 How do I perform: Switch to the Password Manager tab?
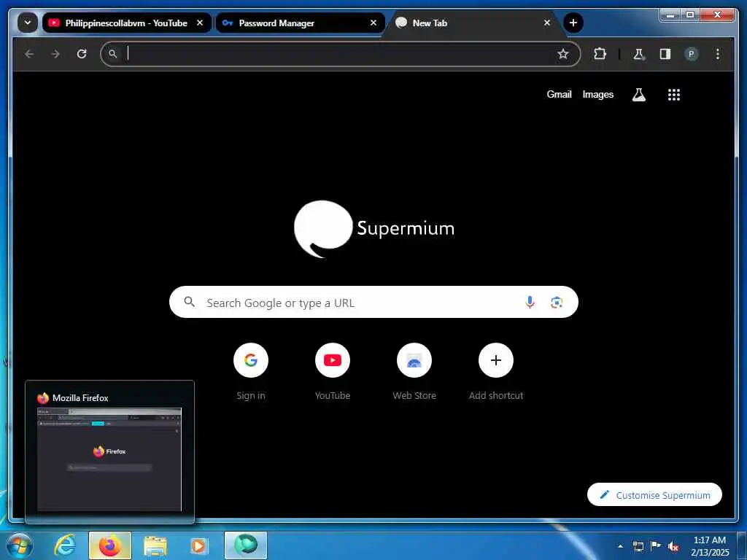[x=300, y=23]
